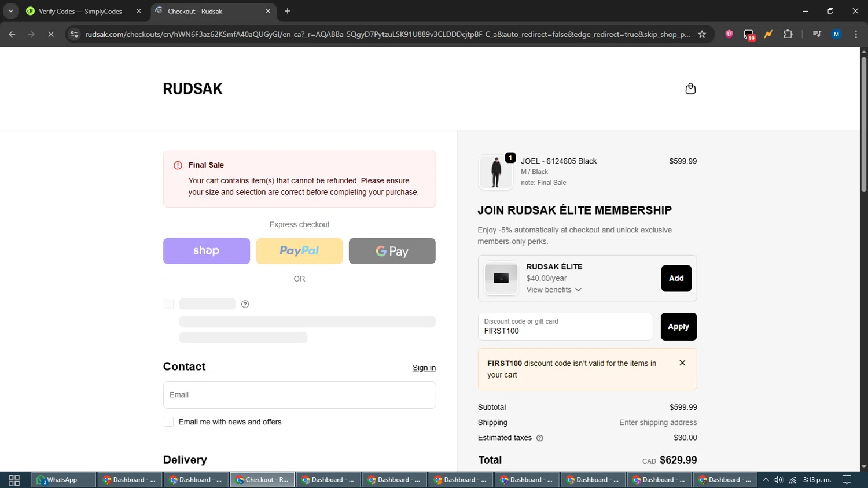Open the pink shield extension

click(x=729, y=34)
